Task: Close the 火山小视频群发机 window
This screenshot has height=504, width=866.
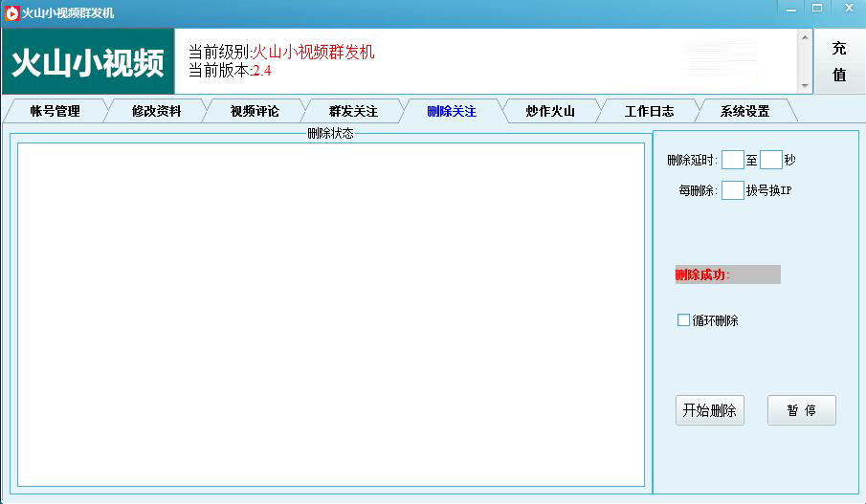Action: (850, 9)
